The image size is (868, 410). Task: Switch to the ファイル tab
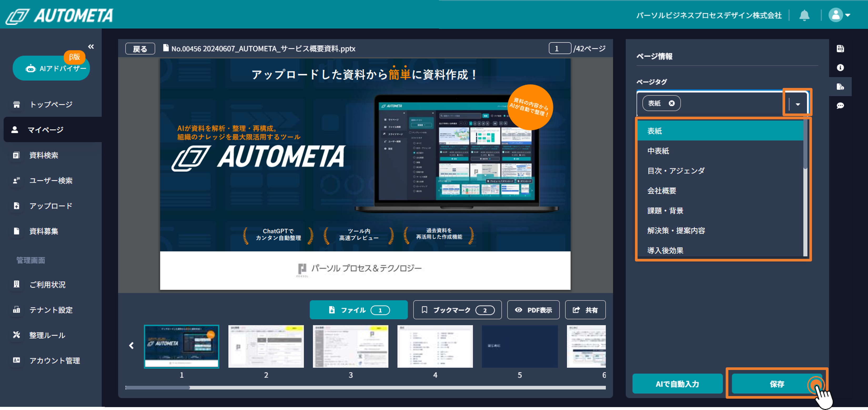359,310
